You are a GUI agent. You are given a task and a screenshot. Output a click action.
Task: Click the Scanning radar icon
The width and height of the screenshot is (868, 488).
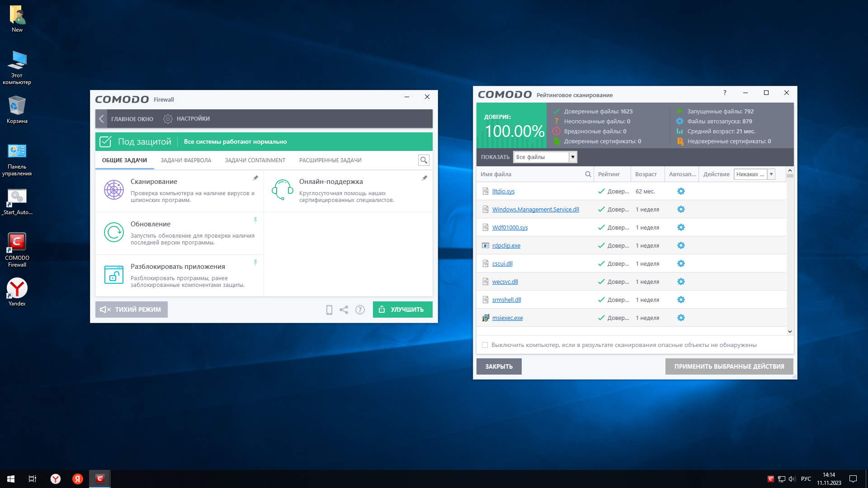(114, 190)
